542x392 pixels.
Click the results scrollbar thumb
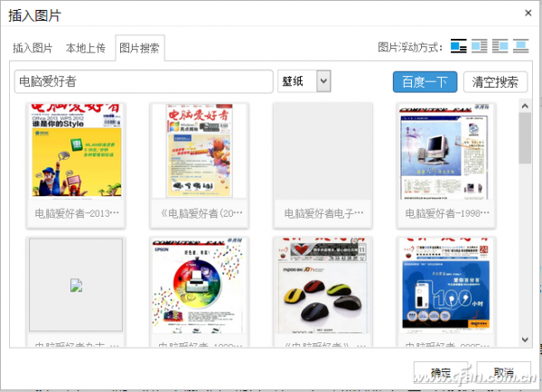[x=525, y=138]
